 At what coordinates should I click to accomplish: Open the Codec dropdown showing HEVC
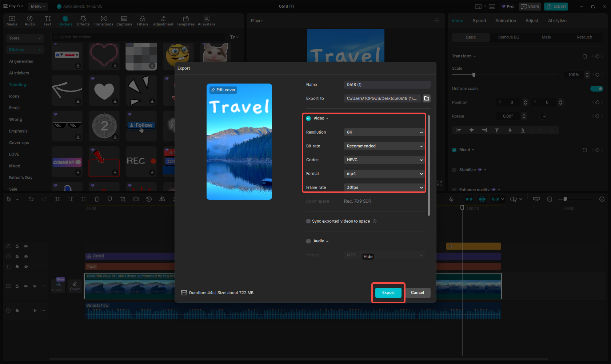(x=384, y=160)
